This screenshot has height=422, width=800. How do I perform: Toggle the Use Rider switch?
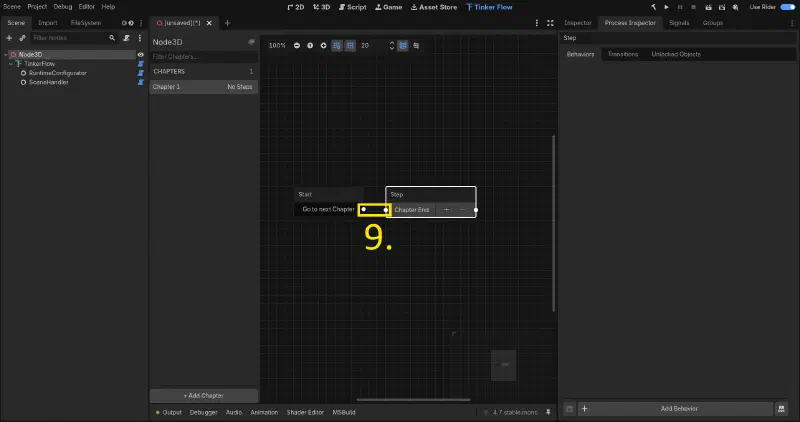[x=788, y=7]
